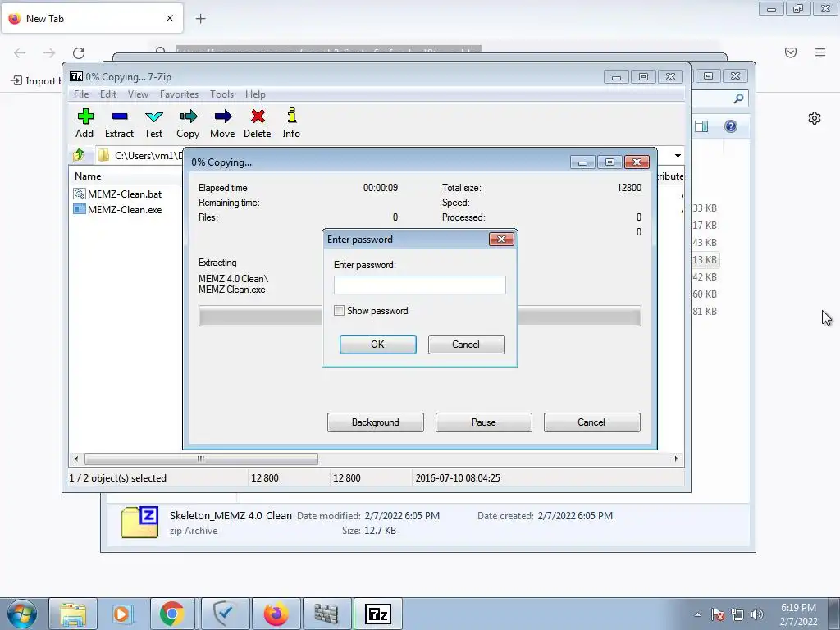Open Windows Explorer from the taskbar
This screenshot has height=630, width=840.
(73, 614)
